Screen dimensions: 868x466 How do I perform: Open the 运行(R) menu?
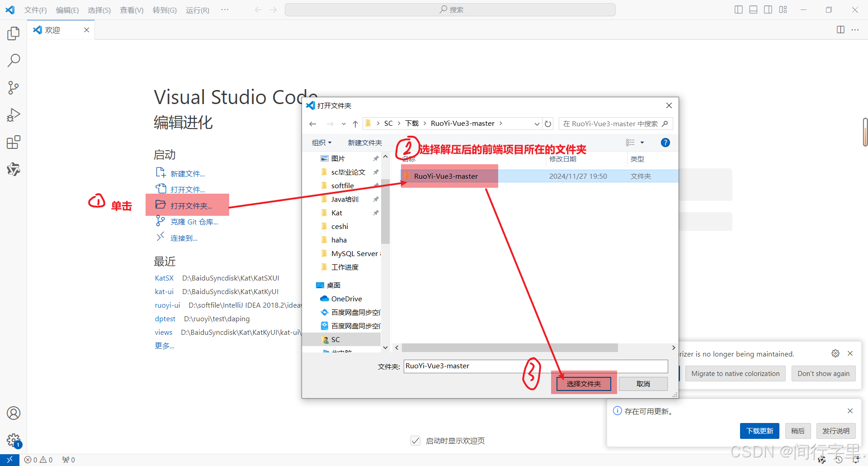[x=198, y=10]
